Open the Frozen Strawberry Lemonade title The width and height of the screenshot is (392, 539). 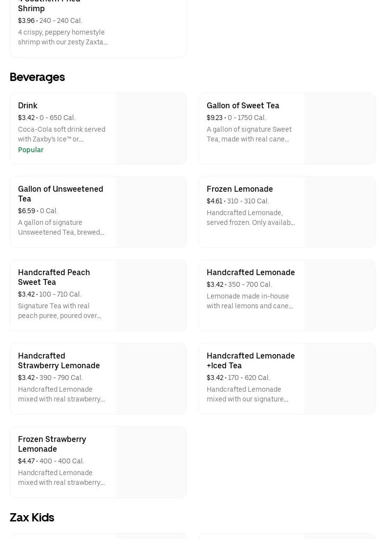52,444
